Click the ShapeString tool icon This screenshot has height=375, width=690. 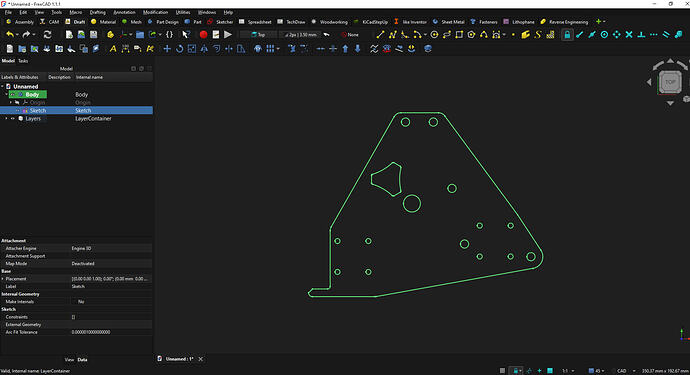pyautogui.click(x=538, y=34)
